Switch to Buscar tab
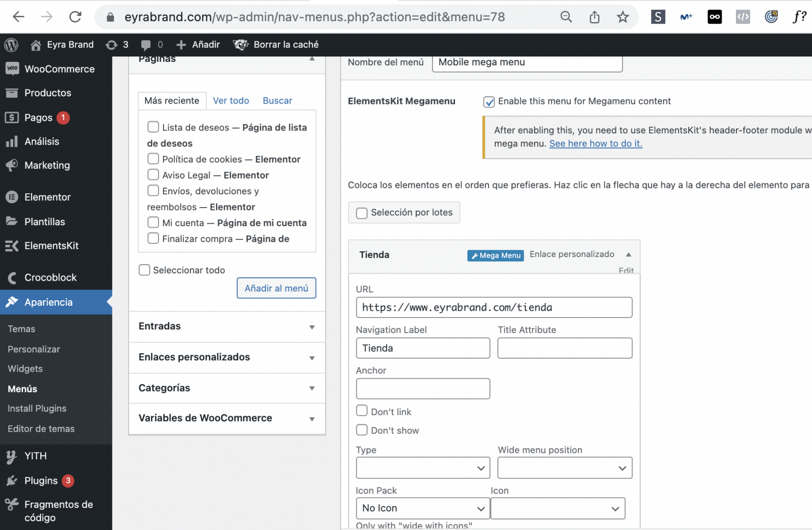812x530 pixels. 277,101
